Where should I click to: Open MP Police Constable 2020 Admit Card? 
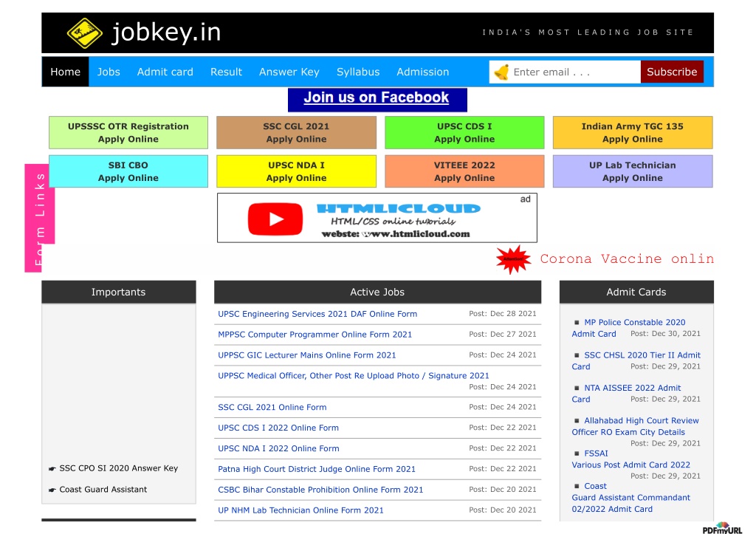coord(629,328)
